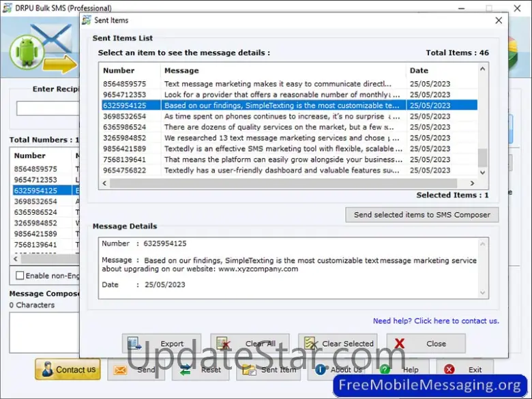Click the Exit icon in the bottom toolbar
Image resolution: width=532 pixels, height=399 pixels.
click(x=450, y=370)
